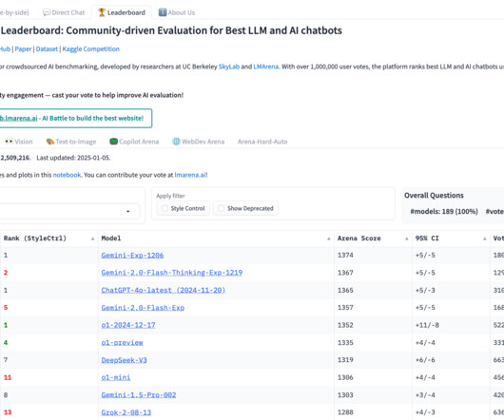Enable the Show Deprecated checkbox

(222, 208)
